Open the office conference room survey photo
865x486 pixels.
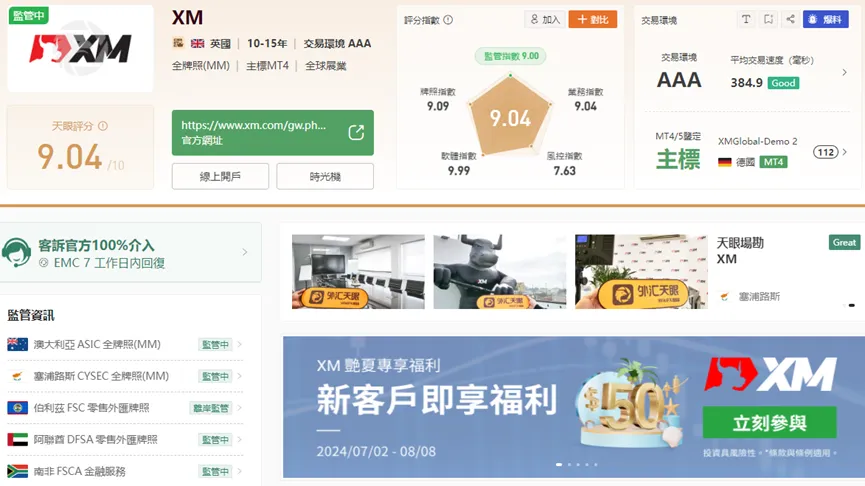(x=358, y=271)
